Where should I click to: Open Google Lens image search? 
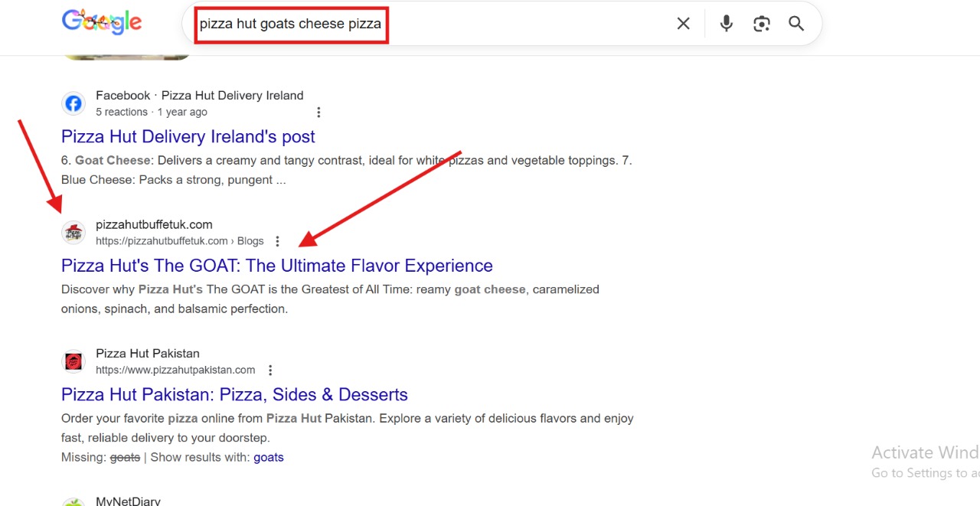coord(761,24)
